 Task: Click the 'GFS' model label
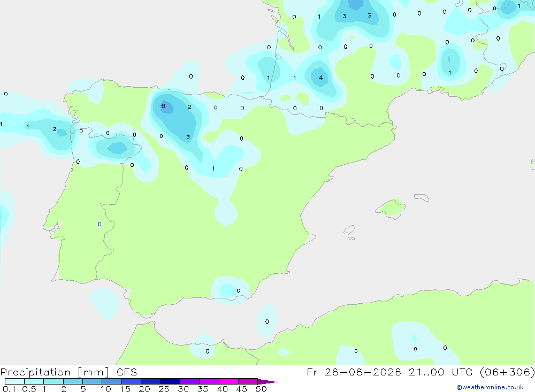pos(127,372)
